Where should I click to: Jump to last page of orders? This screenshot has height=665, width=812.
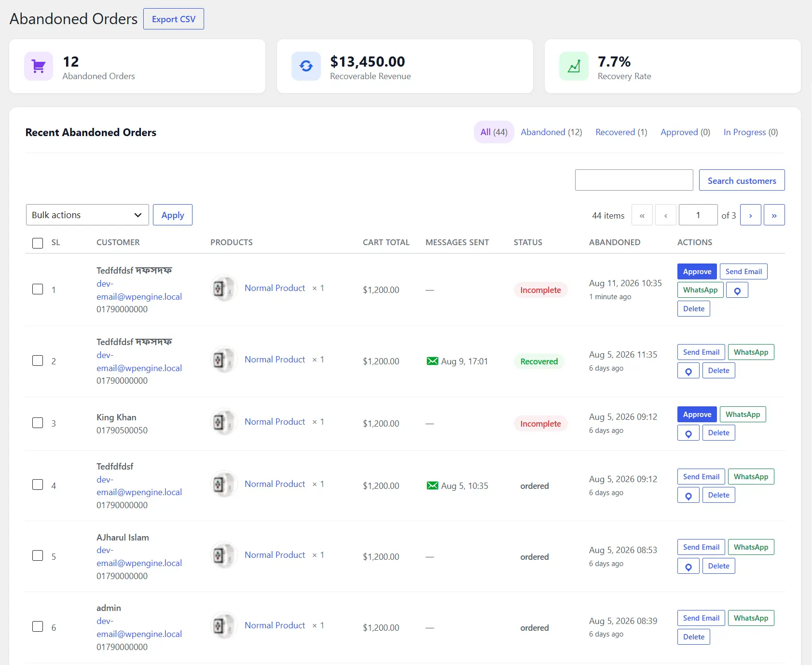774,215
